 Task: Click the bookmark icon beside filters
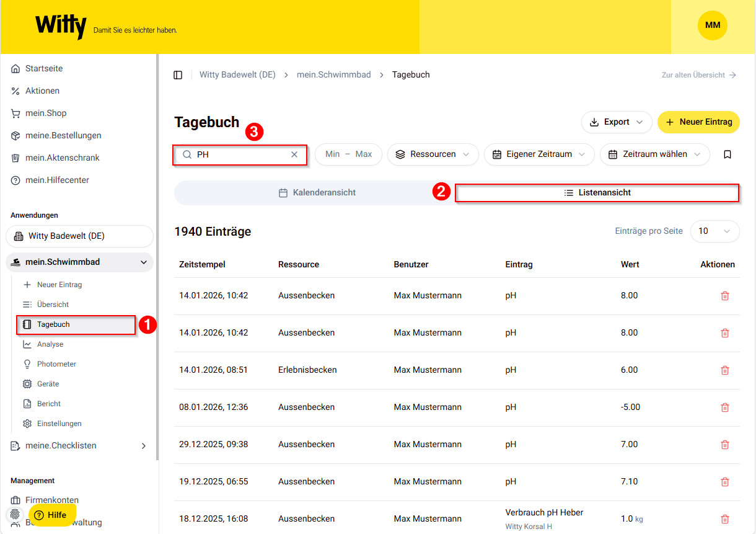click(x=727, y=154)
